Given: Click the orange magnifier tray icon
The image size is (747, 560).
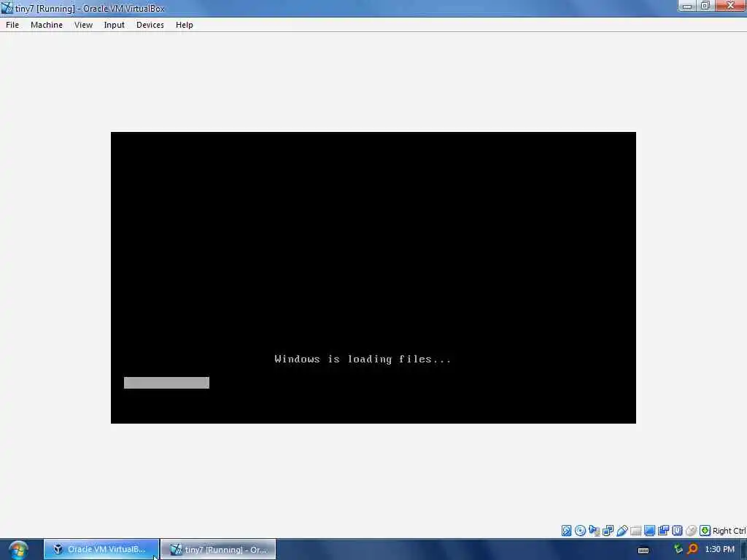Looking at the screenshot, I should 692,550.
